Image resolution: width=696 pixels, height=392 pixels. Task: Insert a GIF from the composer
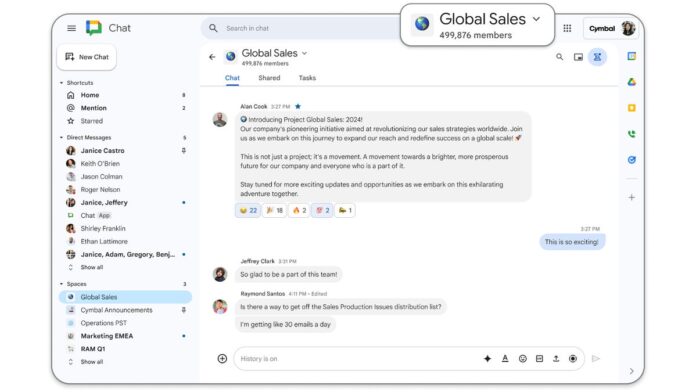click(539, 359)
